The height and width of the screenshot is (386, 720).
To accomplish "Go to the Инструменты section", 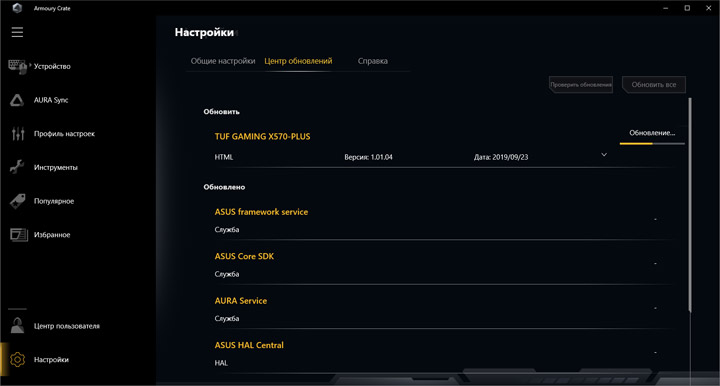I will [56, 168].
